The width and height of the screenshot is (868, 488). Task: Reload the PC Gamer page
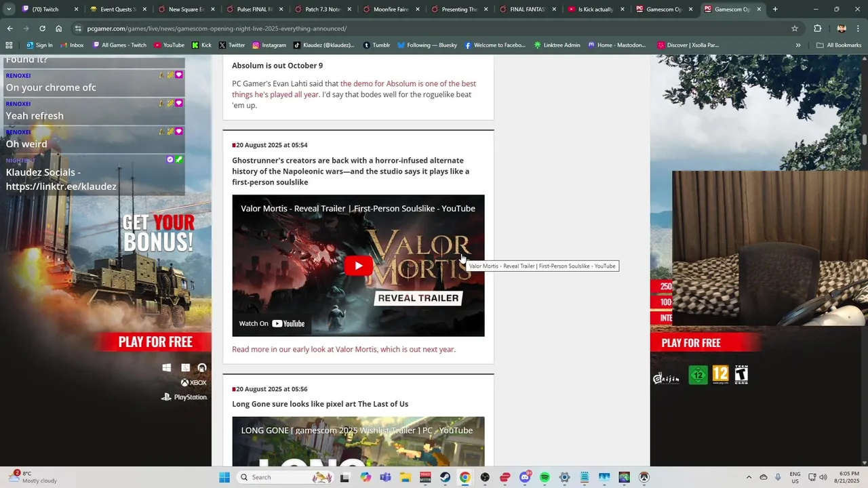point(42,28)
